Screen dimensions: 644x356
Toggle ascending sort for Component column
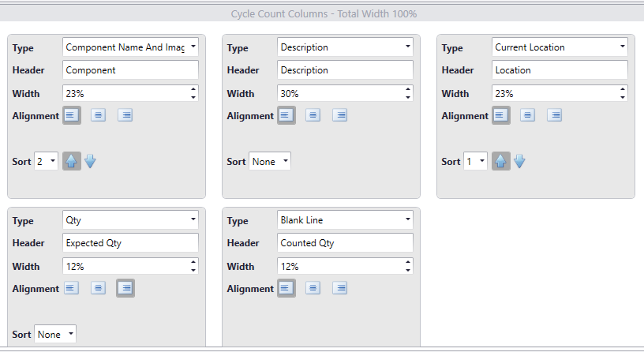click(72, 161)
